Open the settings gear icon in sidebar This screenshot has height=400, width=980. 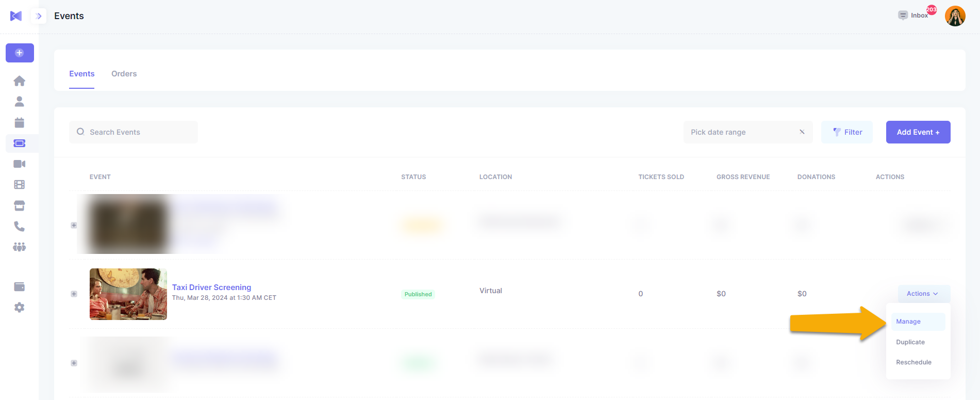[20, 308]
